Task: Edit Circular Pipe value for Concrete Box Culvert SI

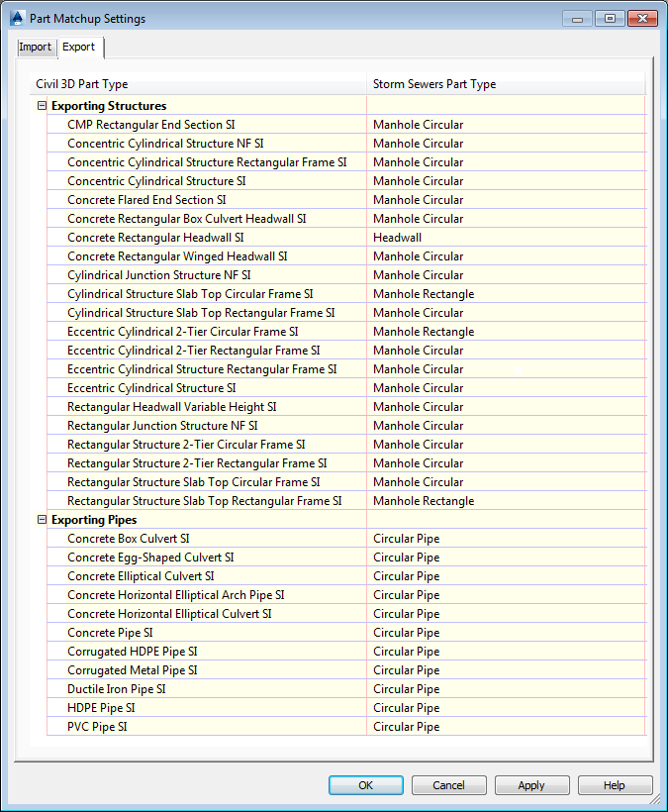Action: coord(506,539)
